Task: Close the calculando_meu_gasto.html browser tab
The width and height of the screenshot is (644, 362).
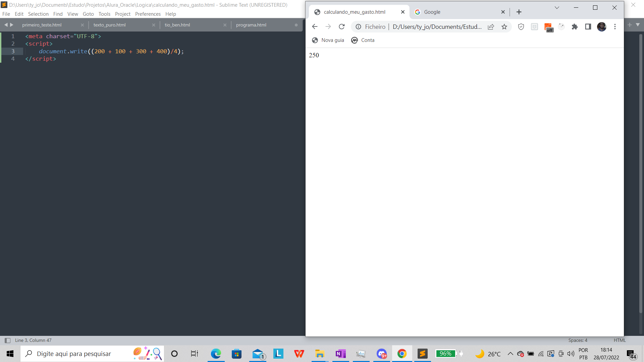Action: [403, 12]
